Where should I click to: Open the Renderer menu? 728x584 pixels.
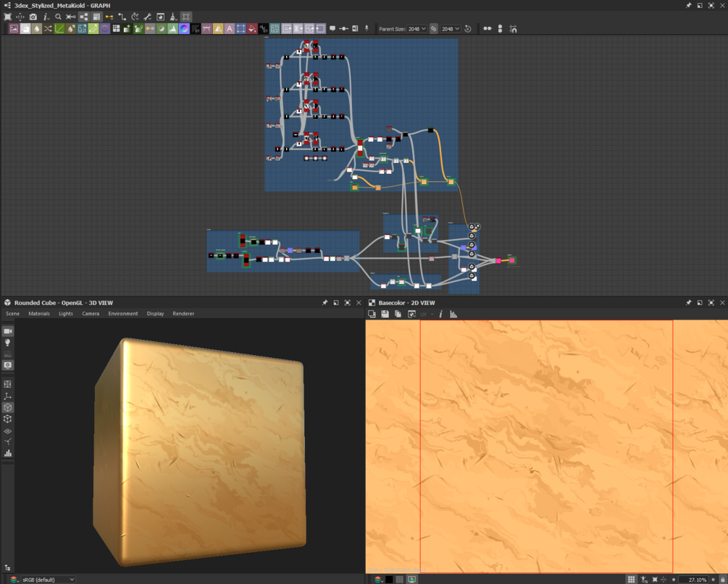pos(183,314)
